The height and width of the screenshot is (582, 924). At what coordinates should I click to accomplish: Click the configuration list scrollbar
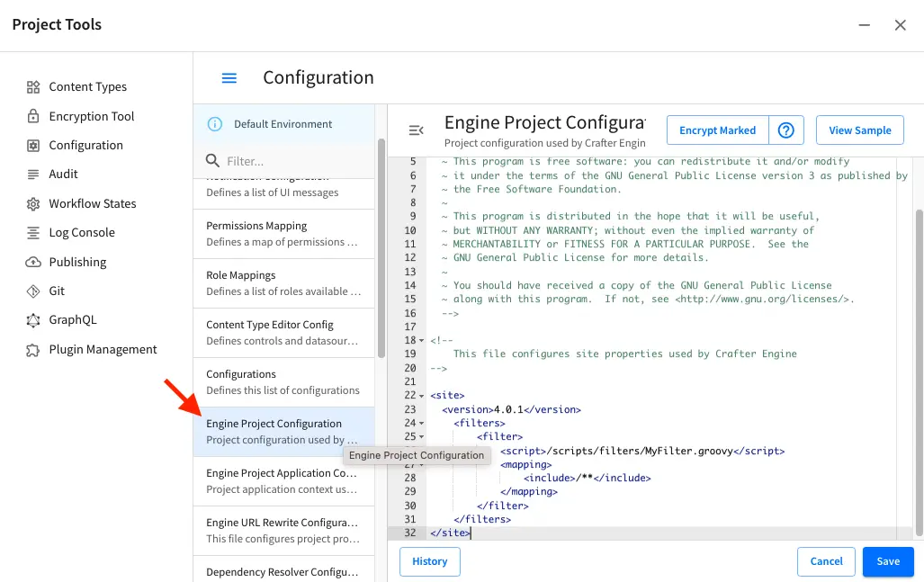tap(381, 247)
